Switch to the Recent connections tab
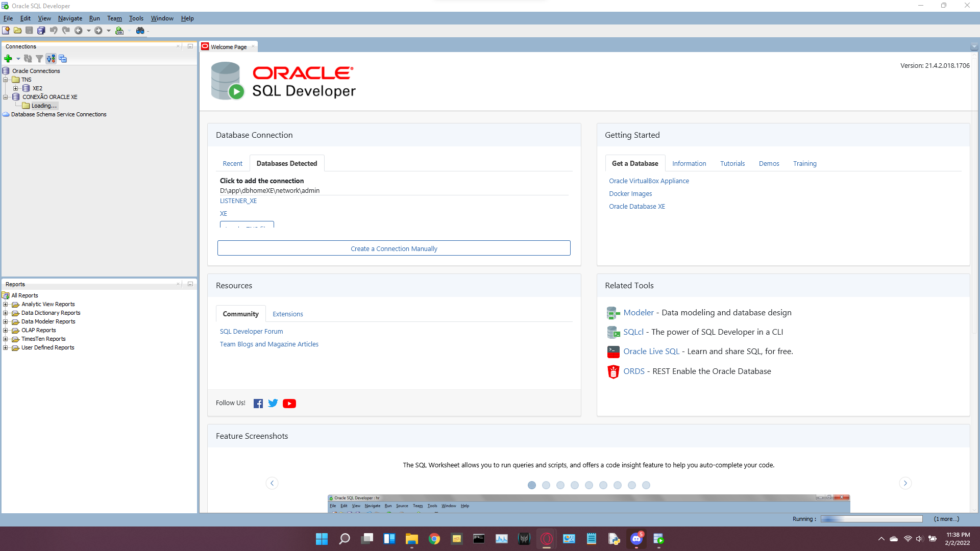The image size is (980, 551). [233, 163]
